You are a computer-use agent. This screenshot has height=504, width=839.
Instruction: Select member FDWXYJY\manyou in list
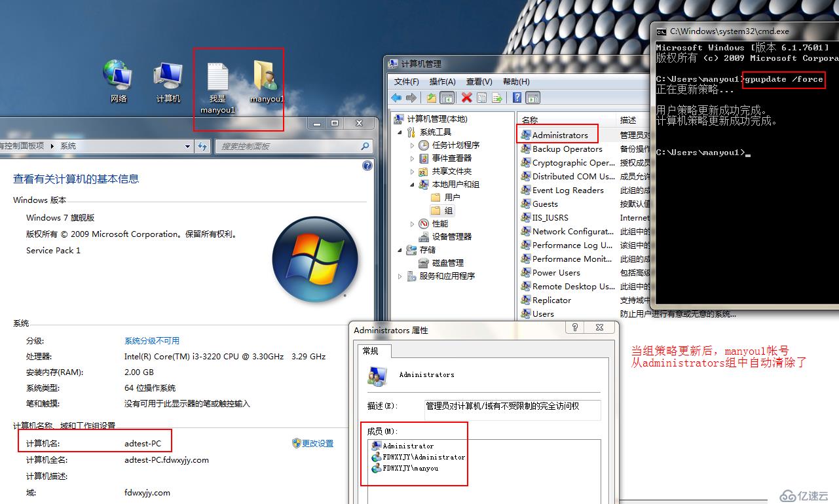coord(405,469)
